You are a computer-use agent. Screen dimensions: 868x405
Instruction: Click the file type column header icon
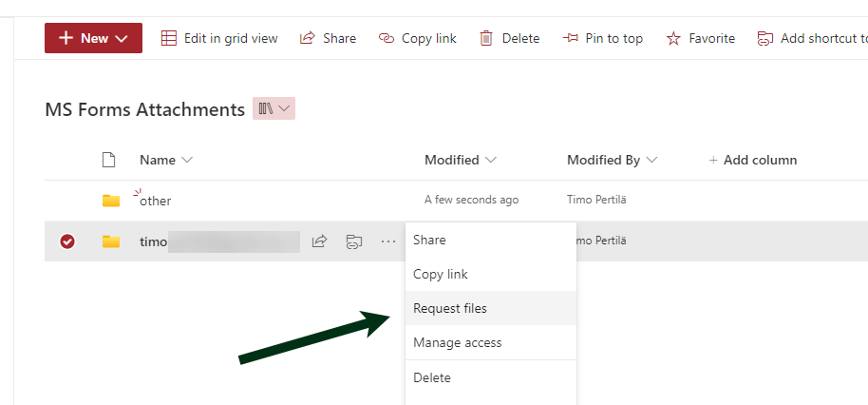pyautogui.click(x=108, y=160)
